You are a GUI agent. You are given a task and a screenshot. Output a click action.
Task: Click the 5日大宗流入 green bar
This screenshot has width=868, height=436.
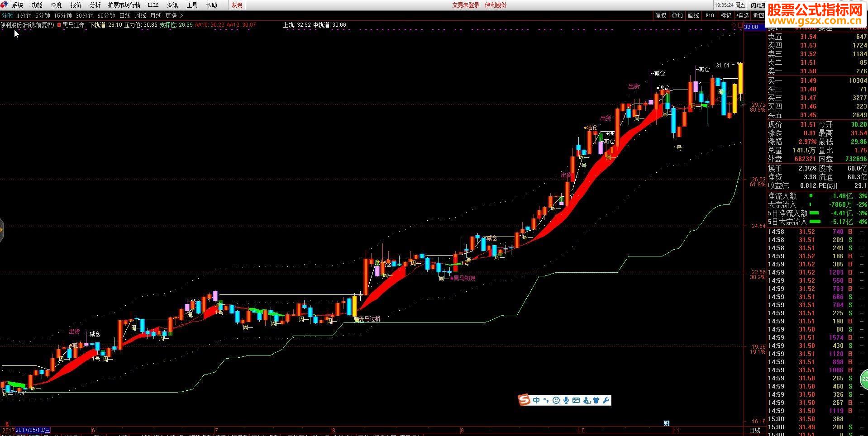tap(815, 222)
